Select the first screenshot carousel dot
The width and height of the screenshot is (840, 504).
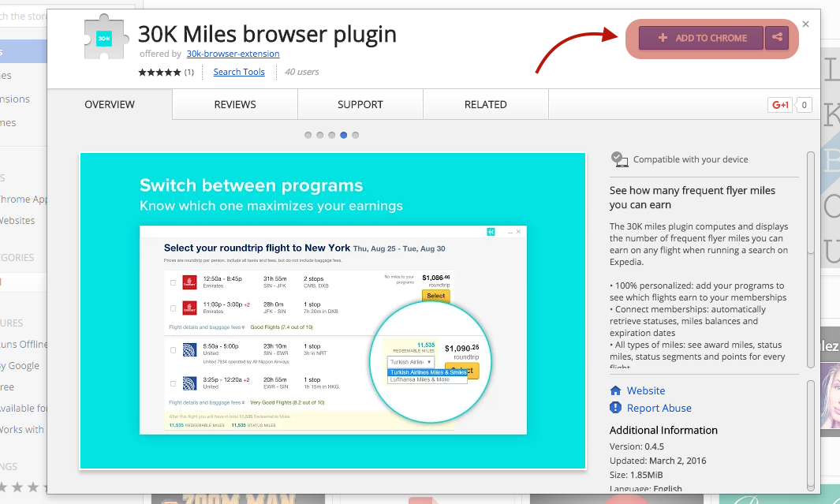click(308, 135)
